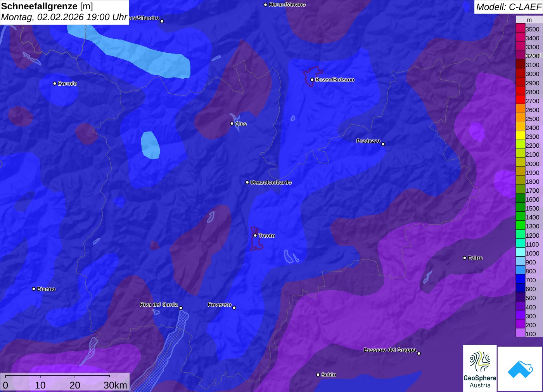Click the Trento city marker dot

(255, 235)
